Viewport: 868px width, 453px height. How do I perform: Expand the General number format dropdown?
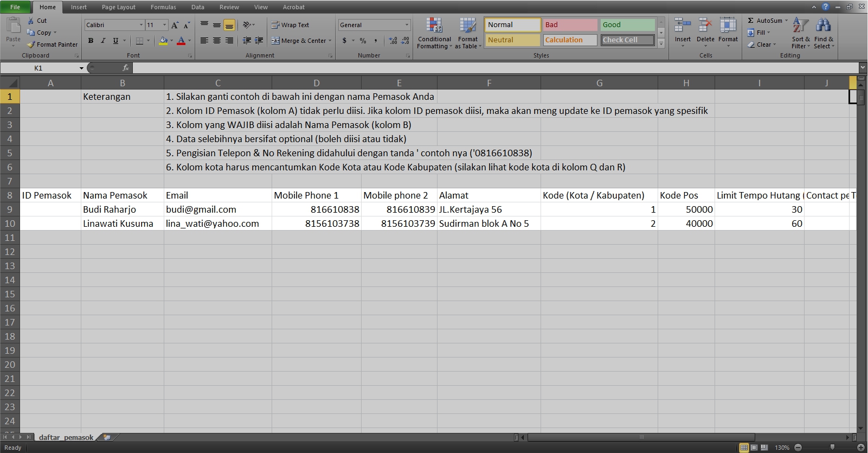407,25
